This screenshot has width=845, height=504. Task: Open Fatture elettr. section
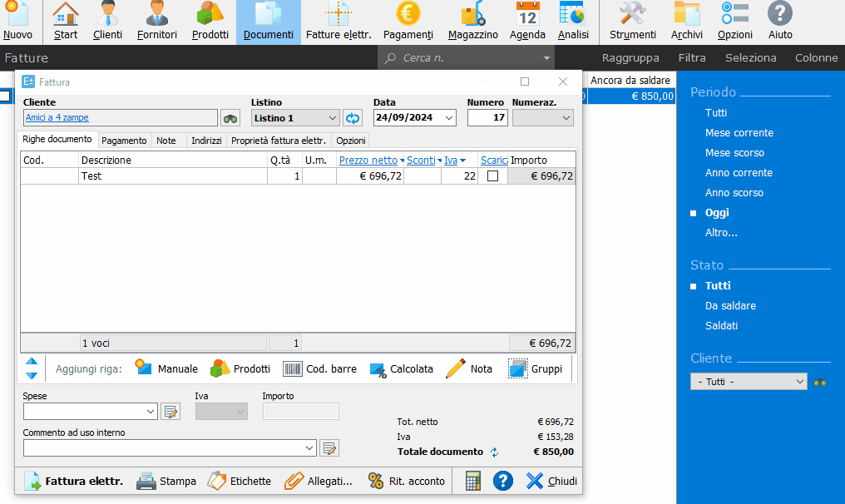pos(338,22)
